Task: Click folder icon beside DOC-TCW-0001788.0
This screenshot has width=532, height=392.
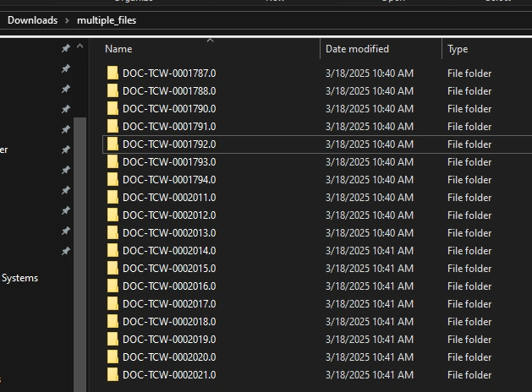Action: (x=112, y=90)
